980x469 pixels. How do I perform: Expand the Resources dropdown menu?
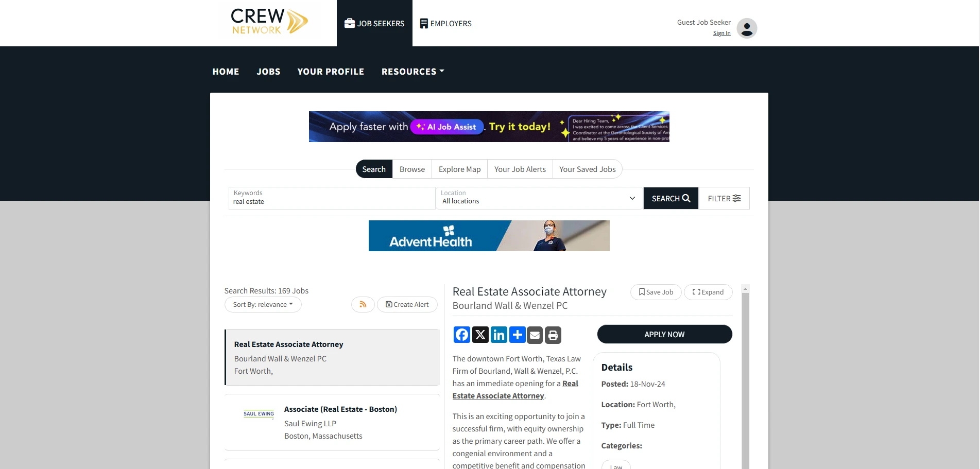click(412, 72)
